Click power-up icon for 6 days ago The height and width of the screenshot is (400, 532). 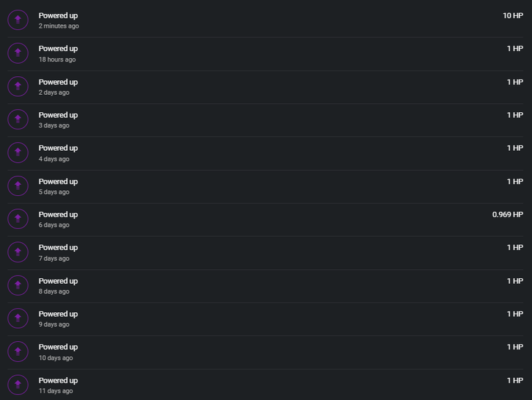18,219
